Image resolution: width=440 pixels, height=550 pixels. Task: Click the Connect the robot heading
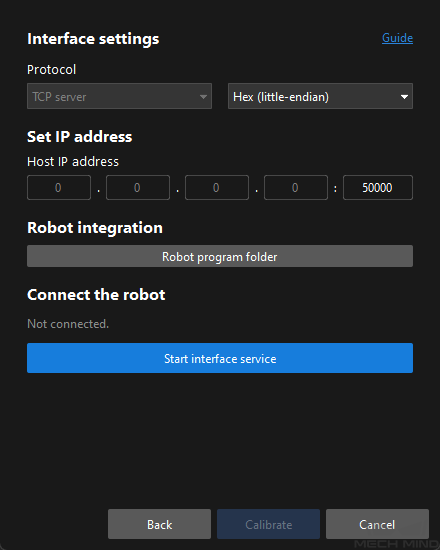[96, 295]
